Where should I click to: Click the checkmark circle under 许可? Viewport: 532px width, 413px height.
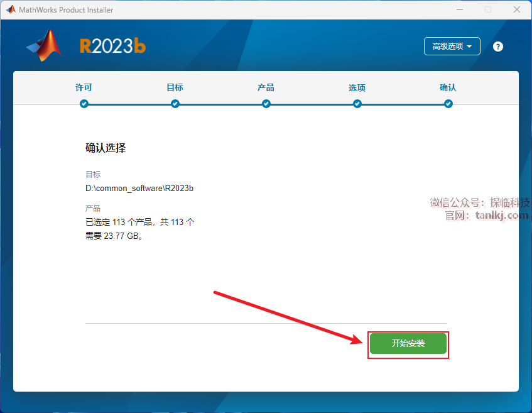click(x=84, y=104)
